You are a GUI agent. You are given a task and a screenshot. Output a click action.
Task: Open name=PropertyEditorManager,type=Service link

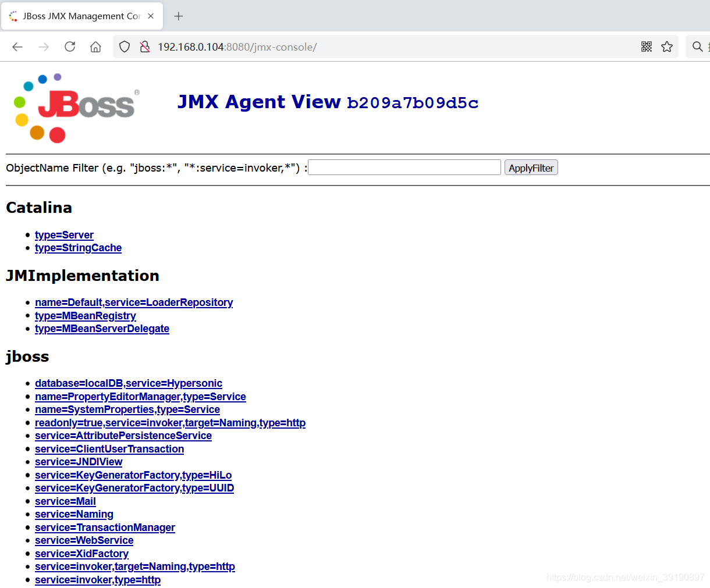(x=140, y=397)
